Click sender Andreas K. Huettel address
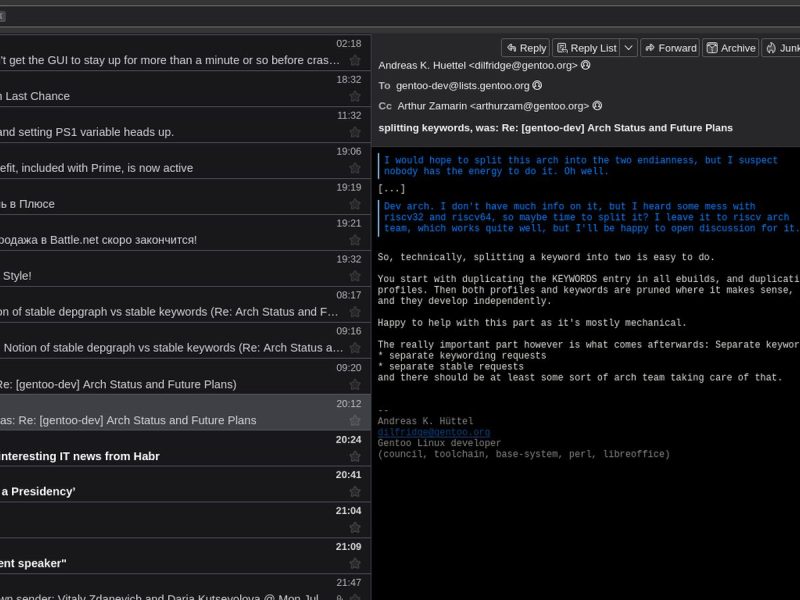Image resolution: width=800 pixels, height=600 pixels. (x=478, y=65)
